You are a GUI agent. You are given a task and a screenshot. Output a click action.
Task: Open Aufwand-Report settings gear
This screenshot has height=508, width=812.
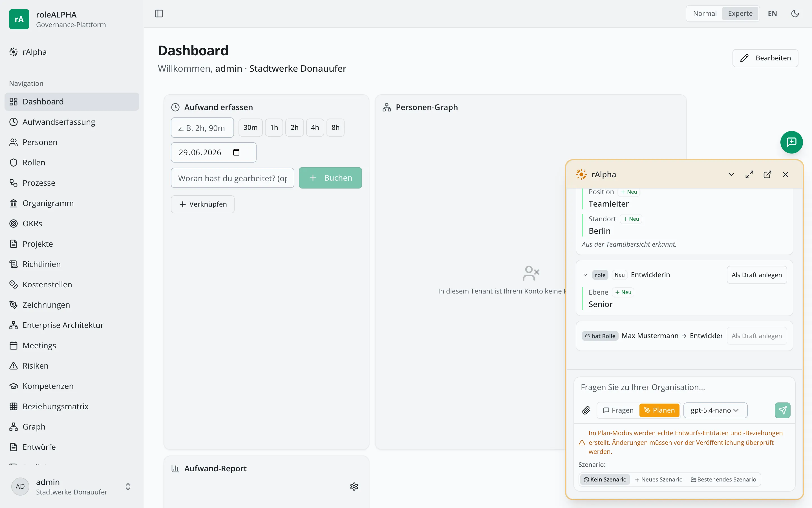click(354, 487)
